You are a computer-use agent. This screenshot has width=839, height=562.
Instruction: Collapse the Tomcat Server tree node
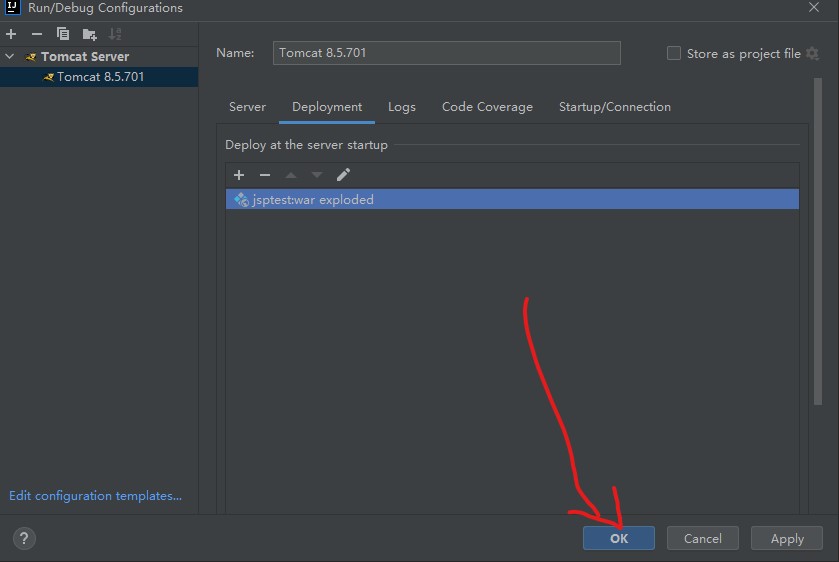point(10,56)
